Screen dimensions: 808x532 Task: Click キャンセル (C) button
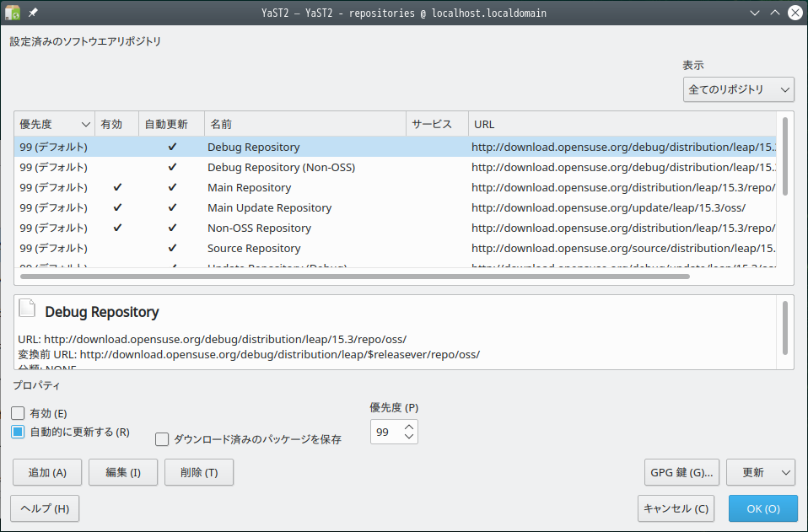(x=676, y=508)
